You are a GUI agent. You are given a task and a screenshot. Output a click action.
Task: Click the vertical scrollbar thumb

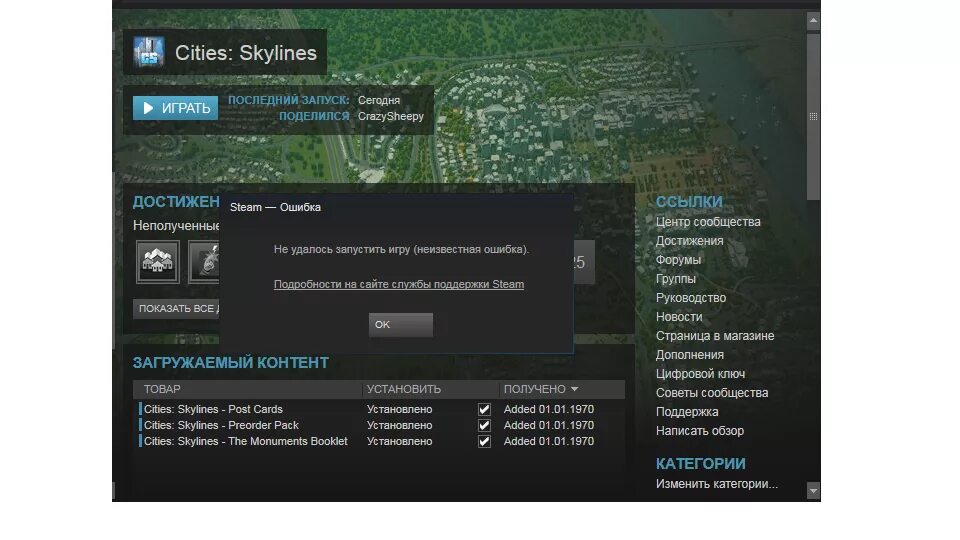813,116
